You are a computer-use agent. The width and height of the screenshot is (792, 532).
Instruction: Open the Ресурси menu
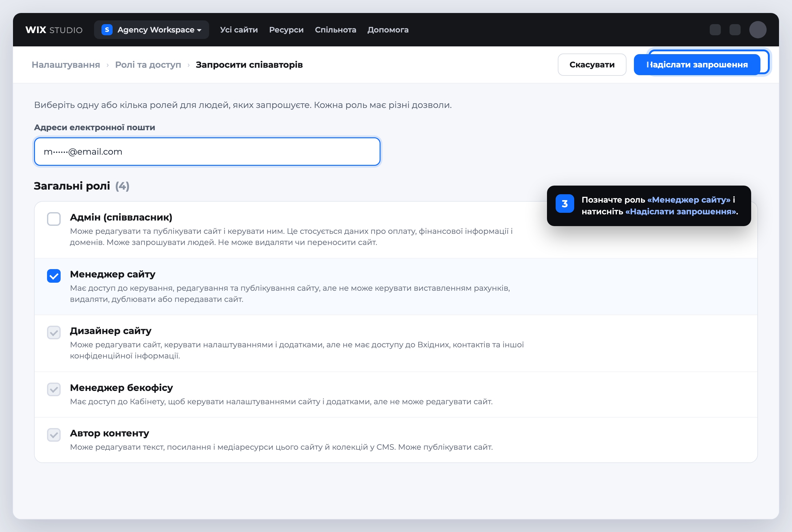(x=286, y=30)
